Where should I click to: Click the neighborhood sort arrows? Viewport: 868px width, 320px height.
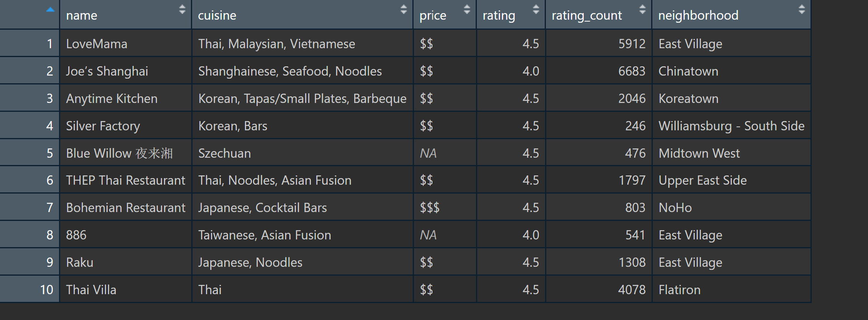point(802,10)
